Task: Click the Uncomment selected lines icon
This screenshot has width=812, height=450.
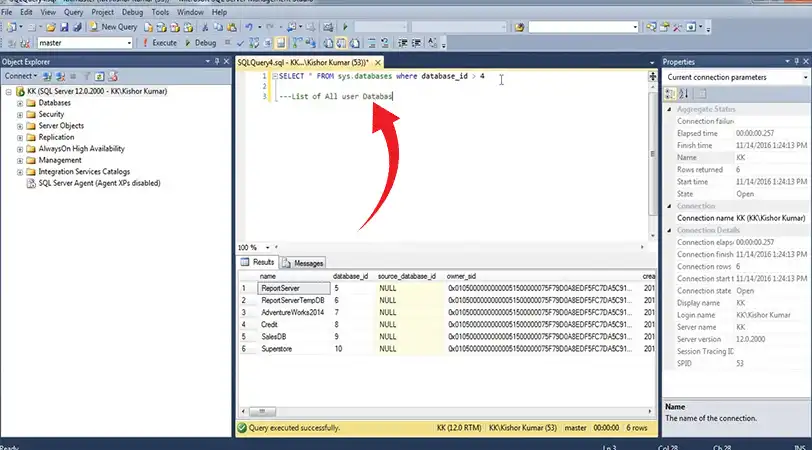Action: pos(385,43)
